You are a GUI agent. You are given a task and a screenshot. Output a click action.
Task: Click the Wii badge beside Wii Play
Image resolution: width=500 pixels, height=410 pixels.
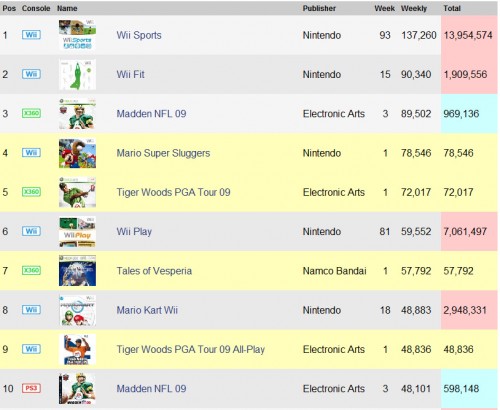pos(31,231)
